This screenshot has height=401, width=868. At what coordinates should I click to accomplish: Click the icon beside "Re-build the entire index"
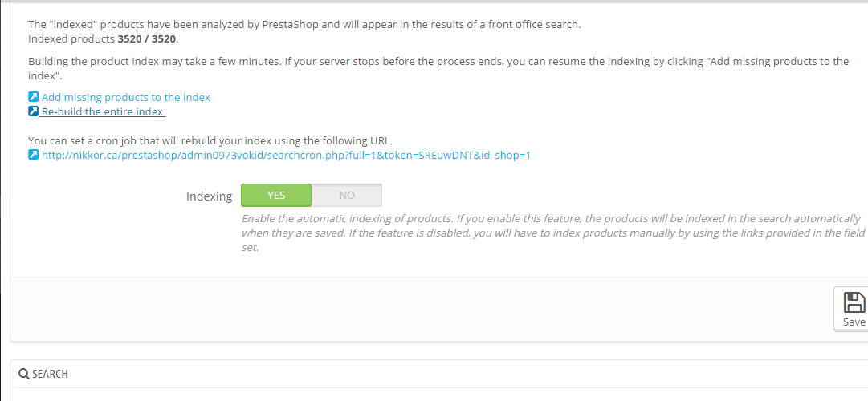coord(33,112)
